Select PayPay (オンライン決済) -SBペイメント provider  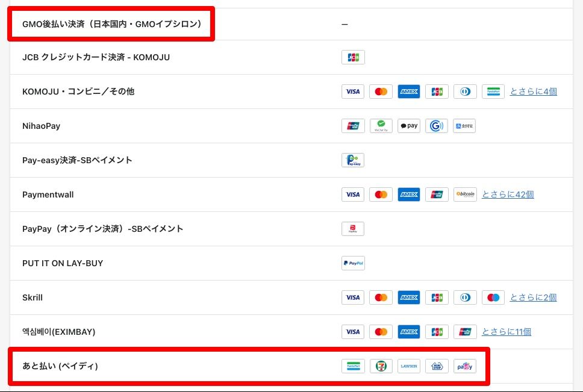[x=102, y=229]
